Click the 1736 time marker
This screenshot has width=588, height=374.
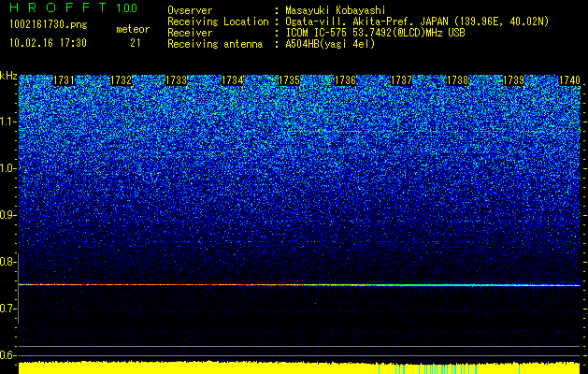coord(345,80)
